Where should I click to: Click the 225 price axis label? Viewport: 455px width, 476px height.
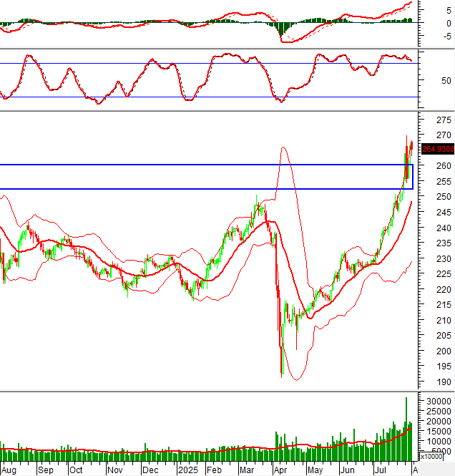(444, 274)
